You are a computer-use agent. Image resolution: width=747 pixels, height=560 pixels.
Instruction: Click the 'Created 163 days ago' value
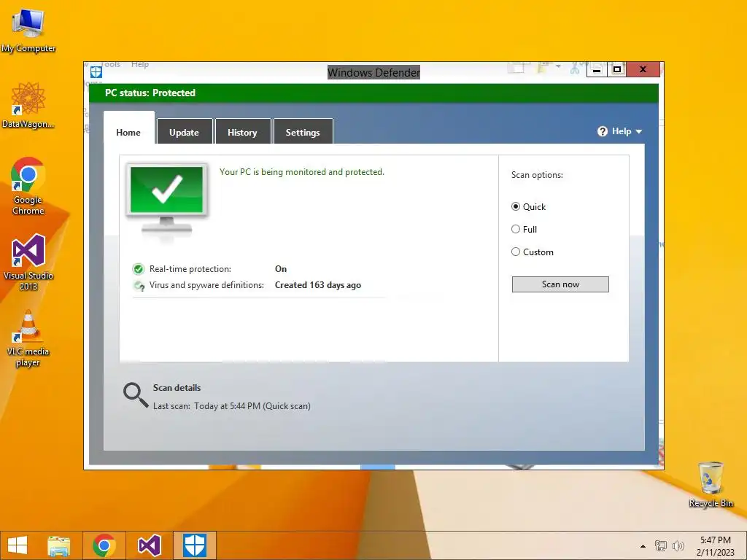click(x=318, y=285)
